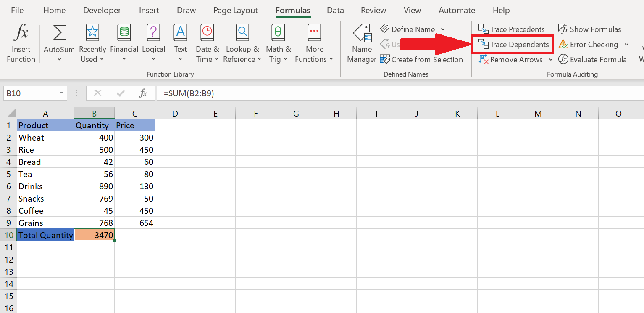Switch to the Data tab

point(335,10)
